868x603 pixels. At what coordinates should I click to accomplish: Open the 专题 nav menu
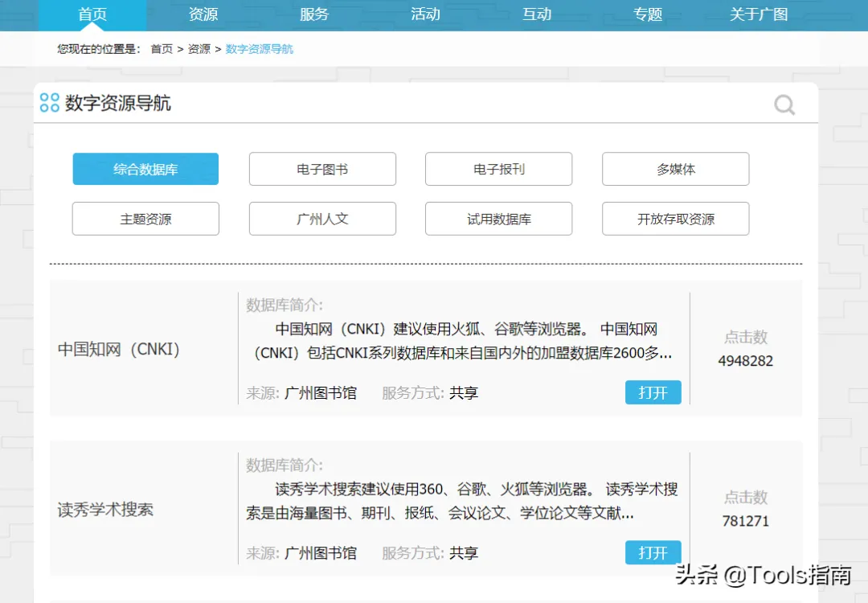click(648, 14)
